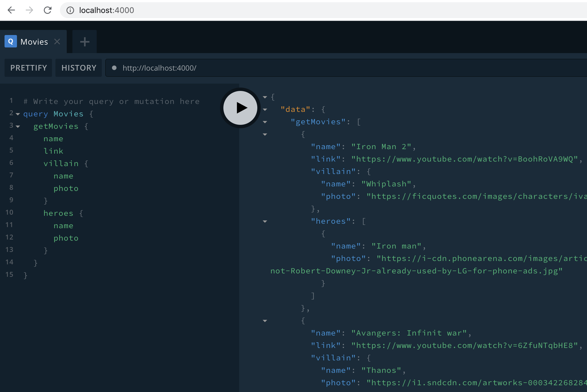Open the HISTORY panel

tap(79, 68)
